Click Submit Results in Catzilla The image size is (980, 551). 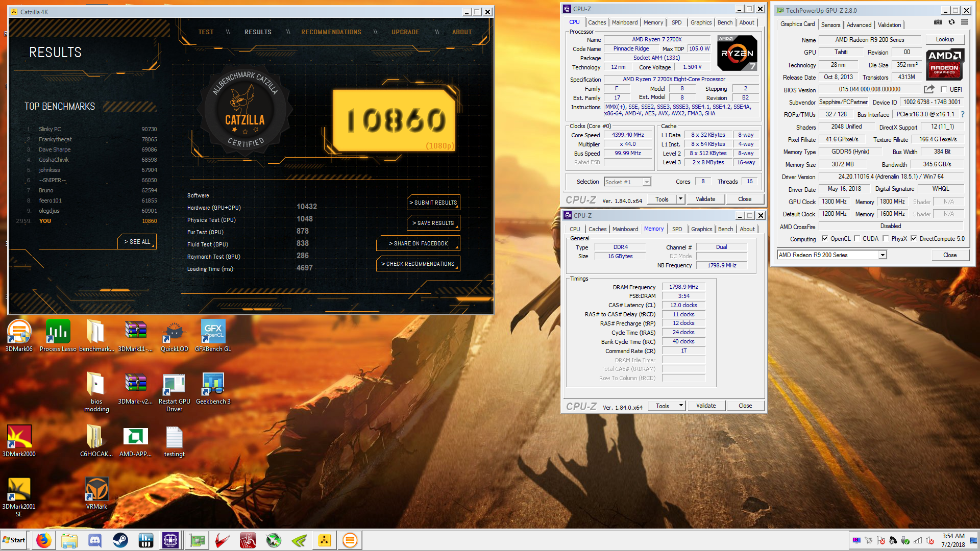point(433,203)
